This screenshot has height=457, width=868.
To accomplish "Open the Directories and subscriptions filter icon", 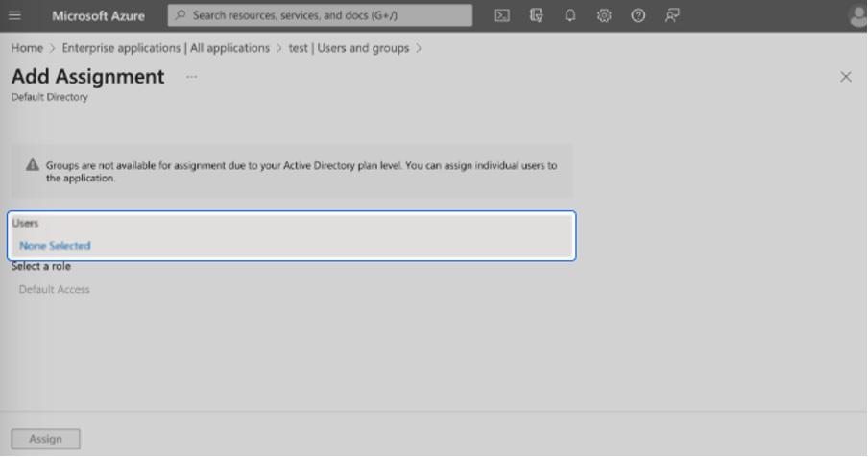I will (x=536, y=15).
